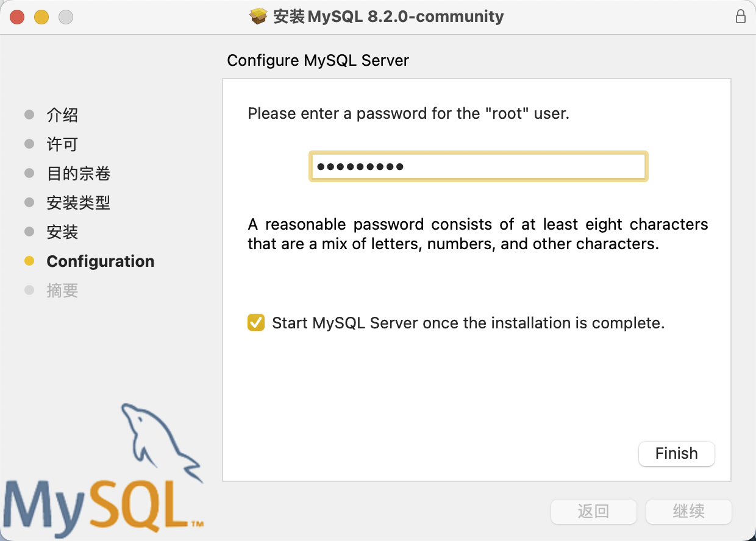Select the 安装 step in sidebar
This screenshot has height=541, width=756.
[x=62, y=232]
